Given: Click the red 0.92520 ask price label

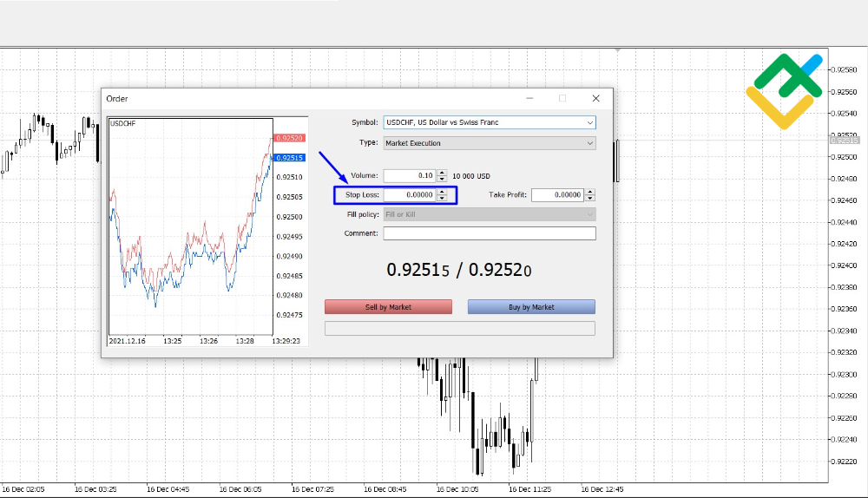Looking at the screenshot, I should click(x=290, y=138).
